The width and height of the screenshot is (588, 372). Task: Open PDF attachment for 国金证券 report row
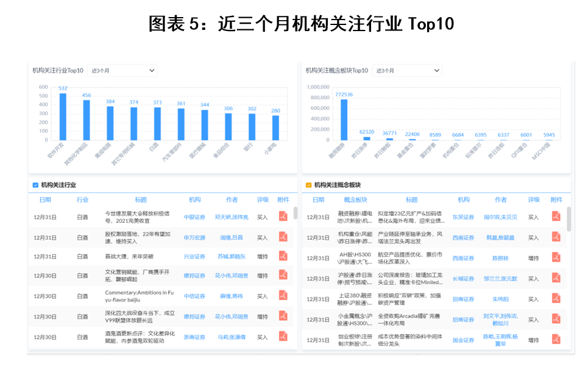click(x=556, y=340)
